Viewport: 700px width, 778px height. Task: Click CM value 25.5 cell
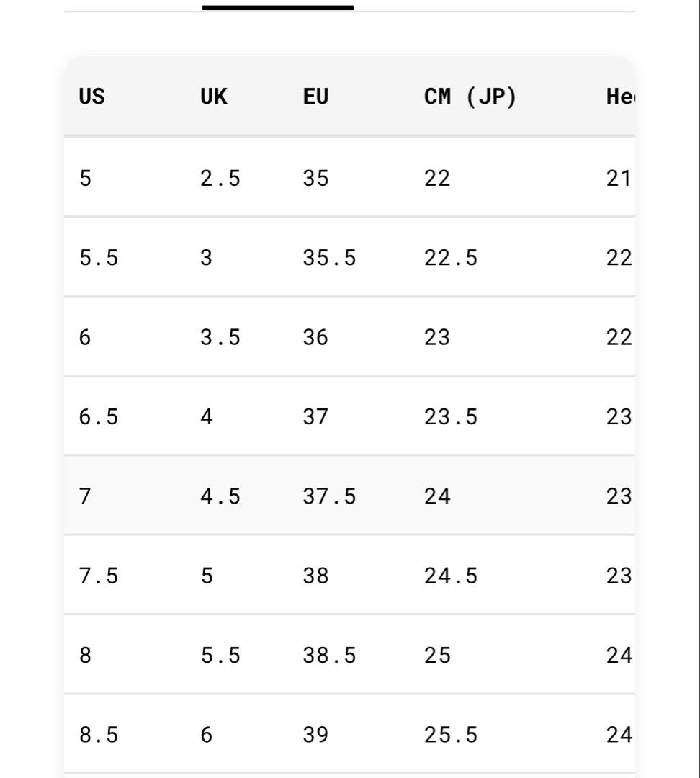tap(450, 734)
